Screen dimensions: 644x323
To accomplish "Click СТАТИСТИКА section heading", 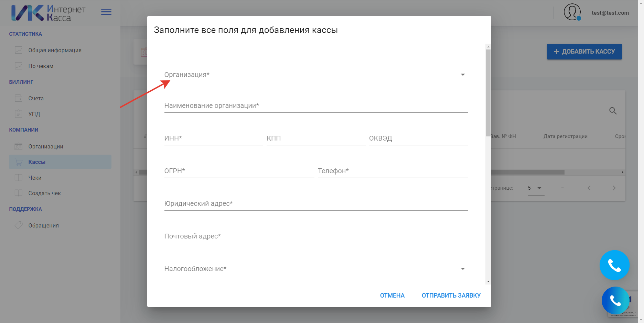I will coord(25,34).
